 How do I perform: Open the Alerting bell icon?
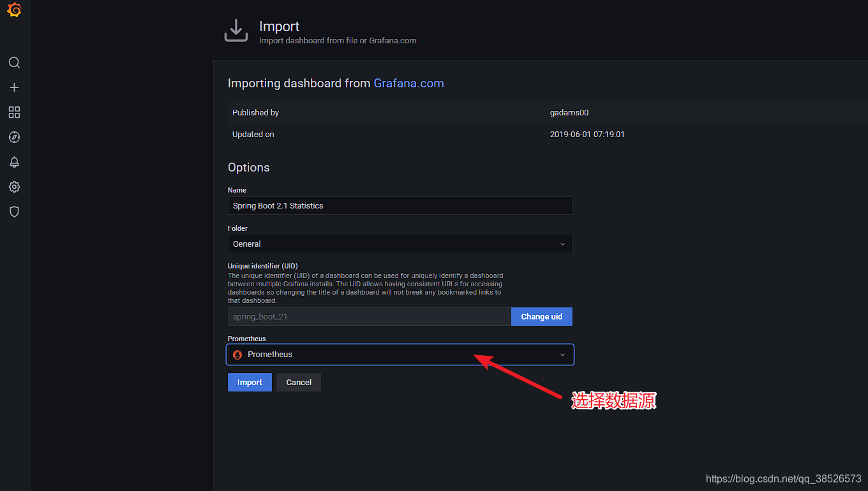14,162
